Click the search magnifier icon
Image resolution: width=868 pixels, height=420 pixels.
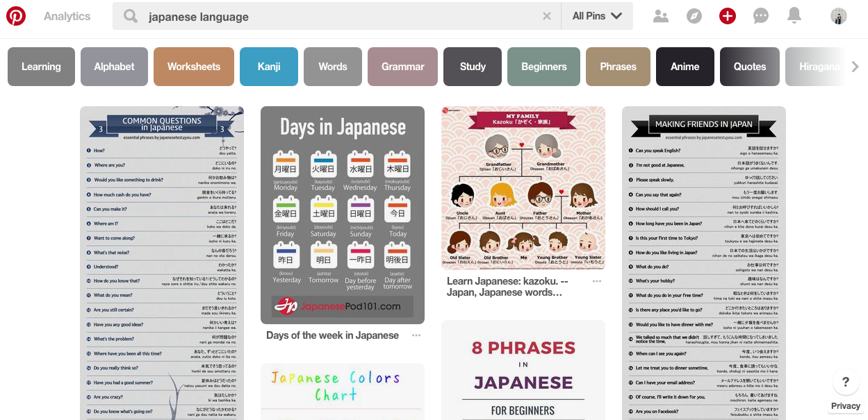click(130, 16)
